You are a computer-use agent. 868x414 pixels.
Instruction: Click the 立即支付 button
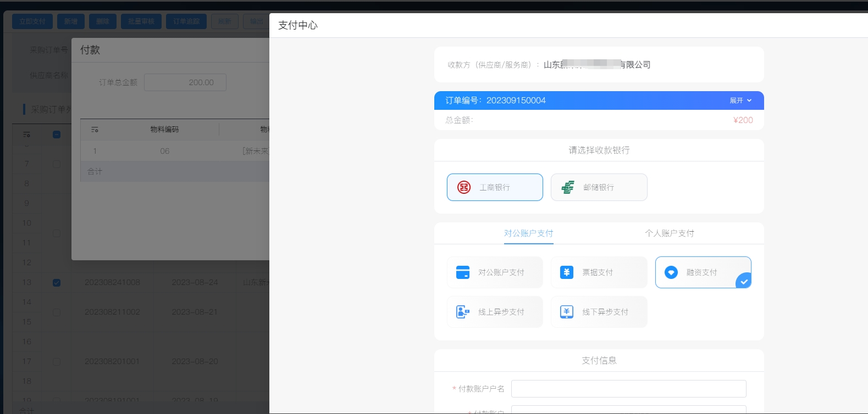pos(32,21)
